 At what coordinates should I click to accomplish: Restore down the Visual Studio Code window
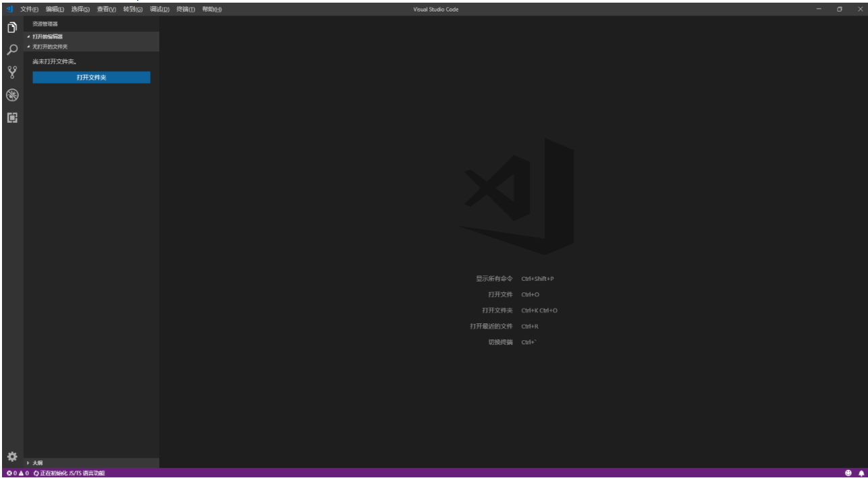click(x=840, y=9)
